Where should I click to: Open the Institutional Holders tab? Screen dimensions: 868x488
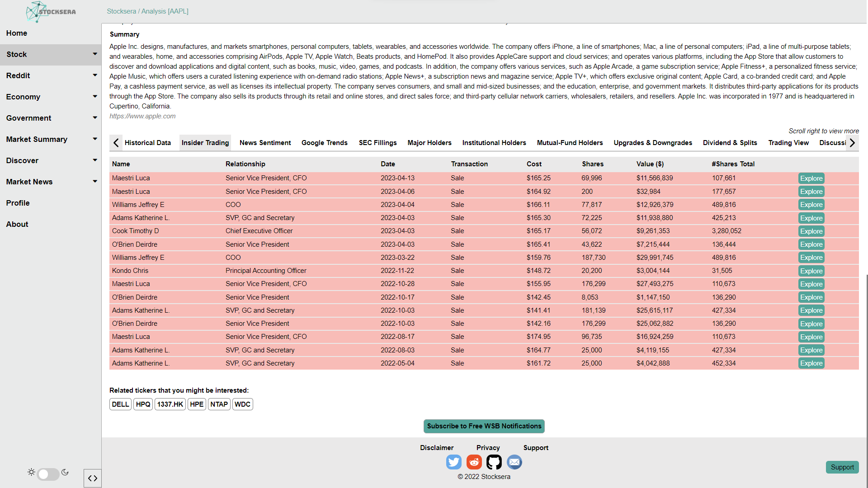pos(494,143)
